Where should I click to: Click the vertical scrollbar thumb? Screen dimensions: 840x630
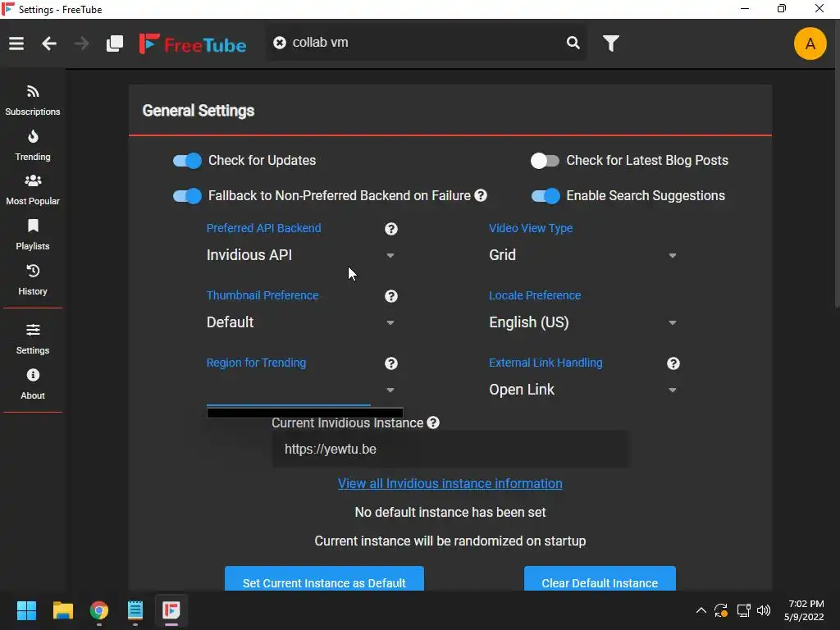[837, 166]
